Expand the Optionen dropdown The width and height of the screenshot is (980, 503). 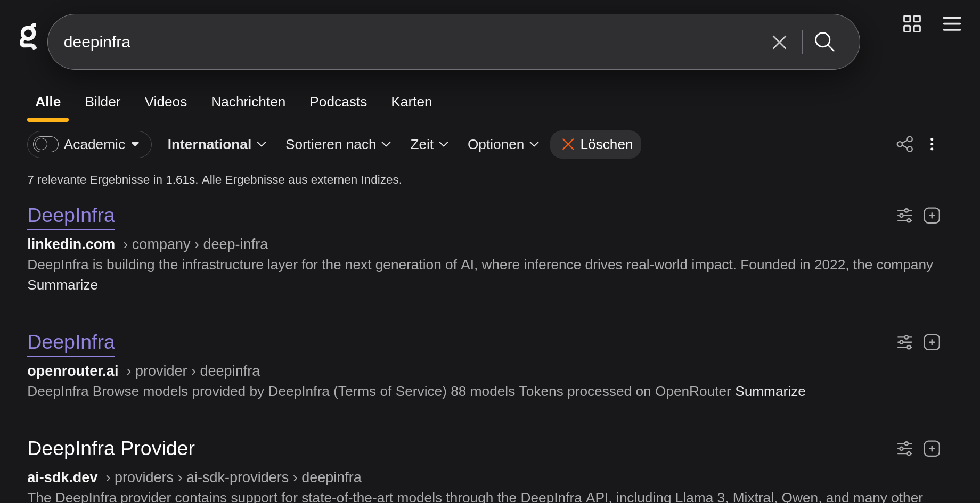pyautogui.click(x=503, y=144)
